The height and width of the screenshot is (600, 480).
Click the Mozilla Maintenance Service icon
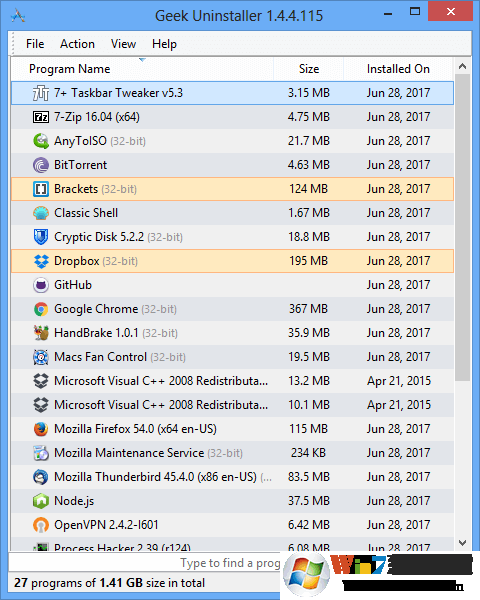coord(41,453)
